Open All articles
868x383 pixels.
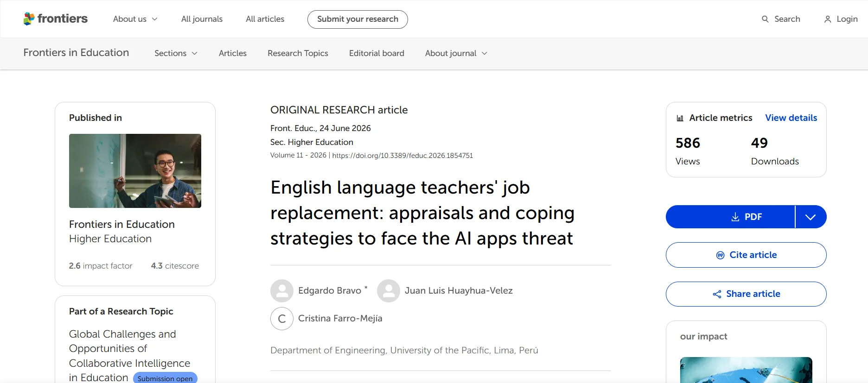(x=265, y=19)
